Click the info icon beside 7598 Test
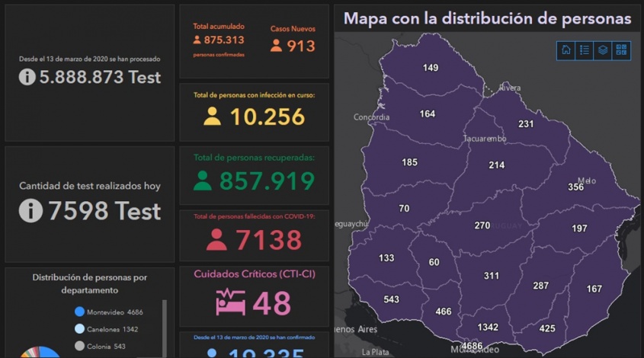The height and width of the screenshot is (358, 644). 30,211
